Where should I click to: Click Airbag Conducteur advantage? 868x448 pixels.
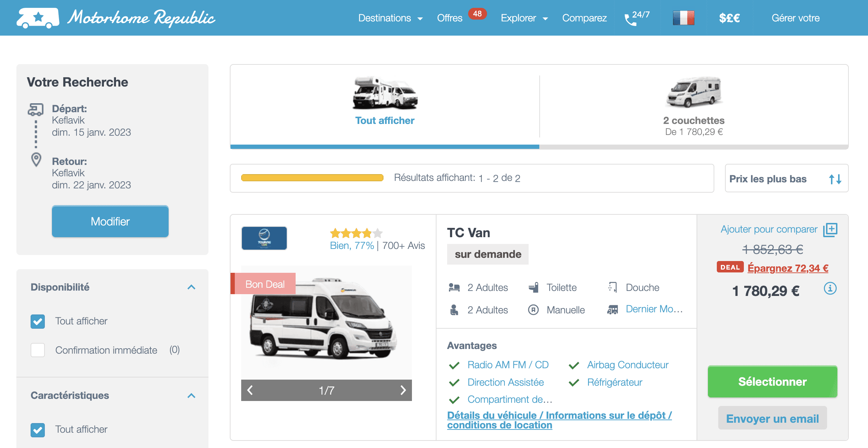click(628, 365)
